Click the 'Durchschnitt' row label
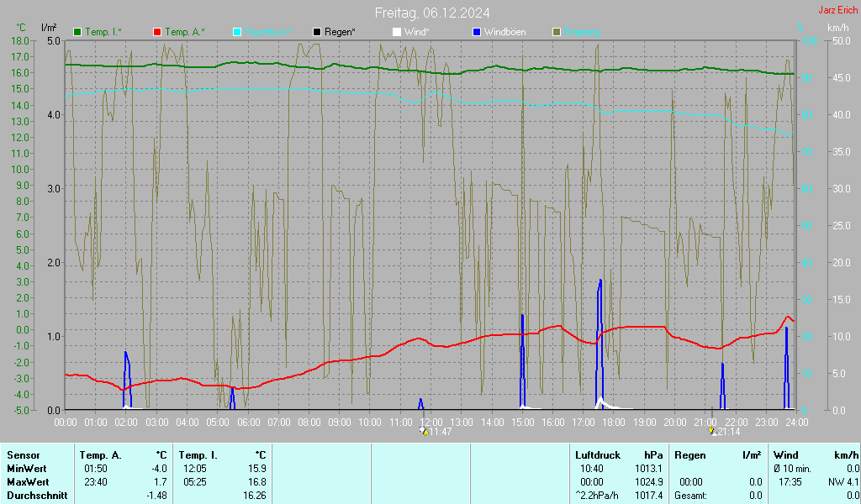The height and width of the screenshot is (504, 861). tap(37, 496)
